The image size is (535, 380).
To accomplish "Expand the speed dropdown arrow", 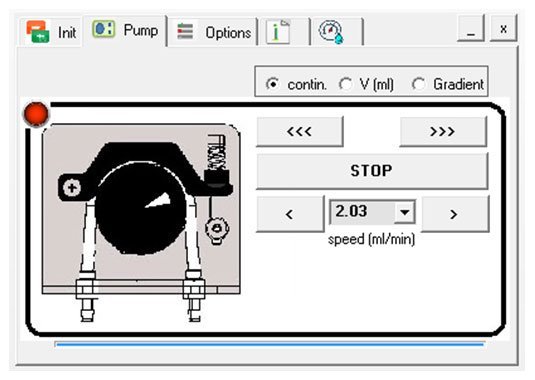I will (x=405, y=212).
